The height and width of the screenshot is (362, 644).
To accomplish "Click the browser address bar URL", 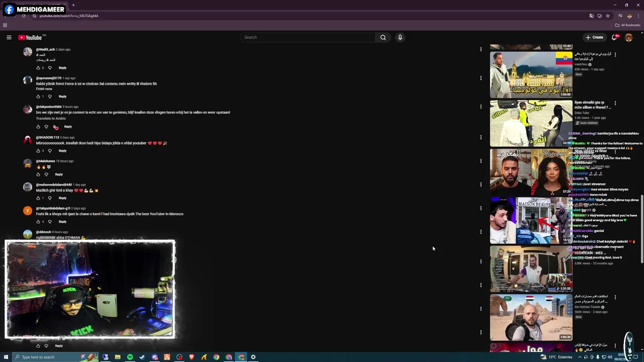I will [x=69, y=16].
